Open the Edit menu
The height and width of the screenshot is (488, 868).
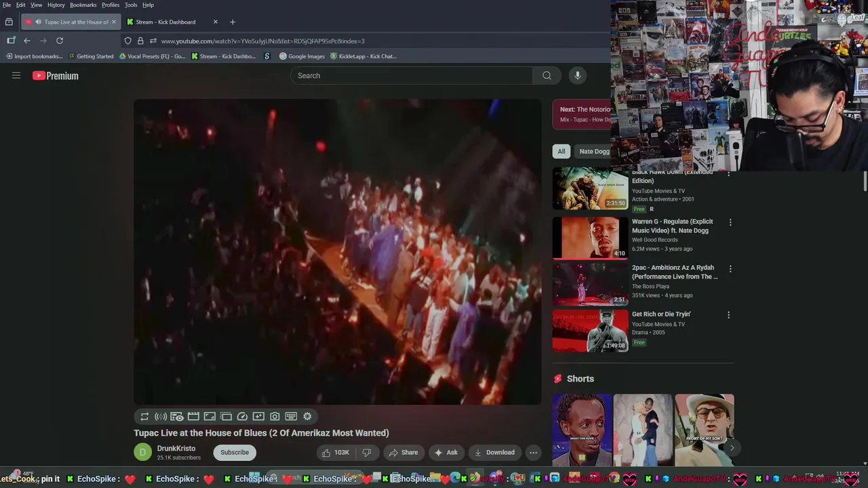[21, 5]
